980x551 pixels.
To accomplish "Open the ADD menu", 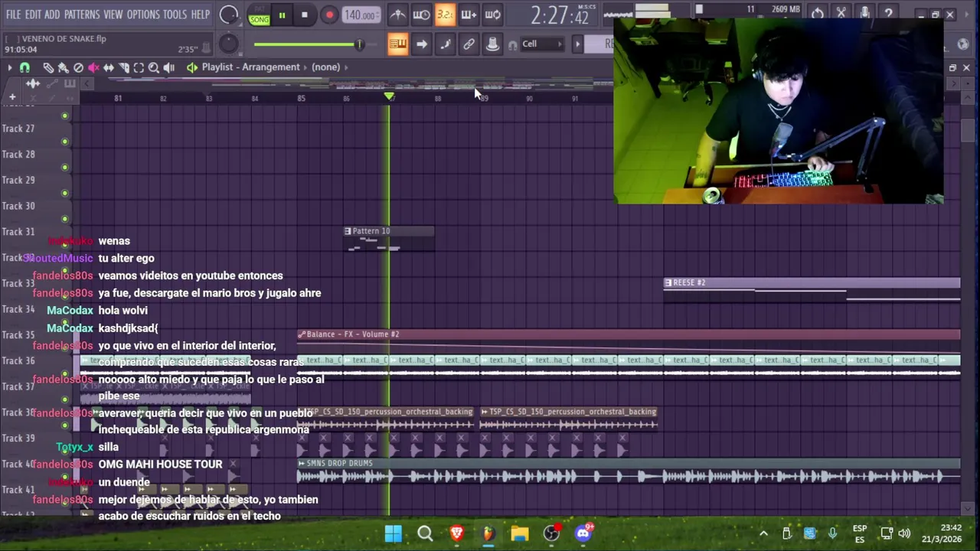I will point(52,15).
